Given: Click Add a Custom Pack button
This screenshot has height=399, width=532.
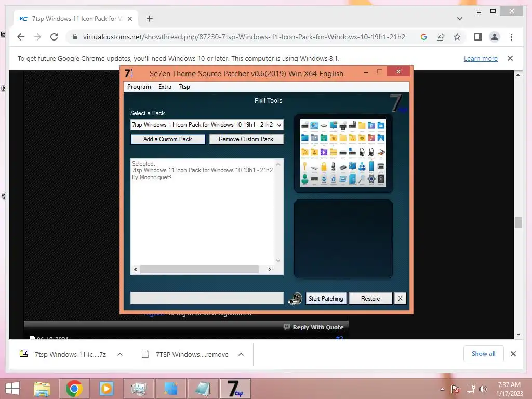Looking at the screenshot, I should (168, 139).
